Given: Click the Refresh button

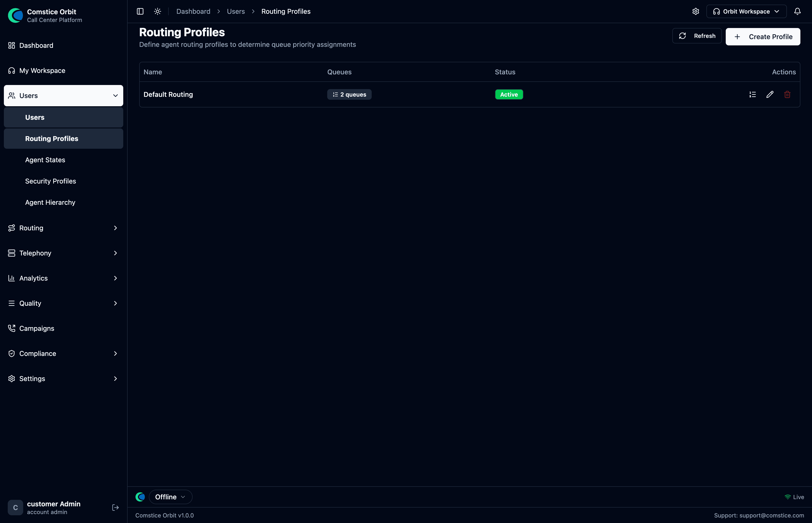Looking at the screenshot, I should [x=697, y=36].
